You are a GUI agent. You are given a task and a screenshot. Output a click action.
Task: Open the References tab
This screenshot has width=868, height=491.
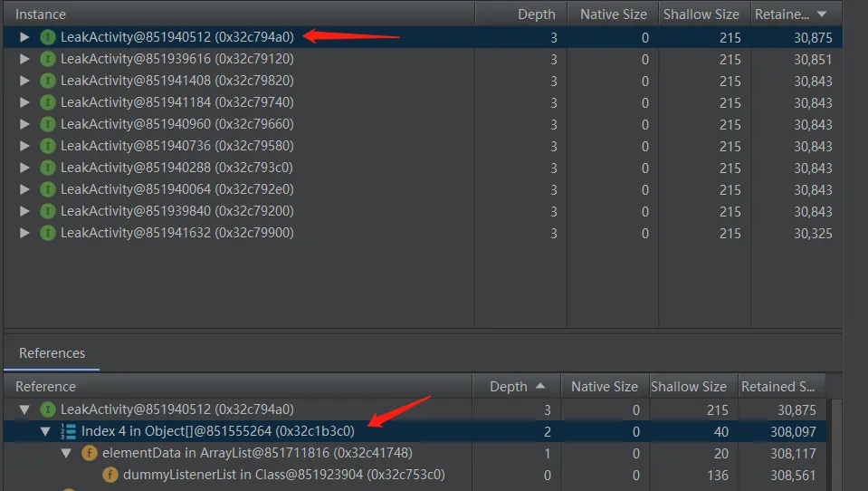52,353
